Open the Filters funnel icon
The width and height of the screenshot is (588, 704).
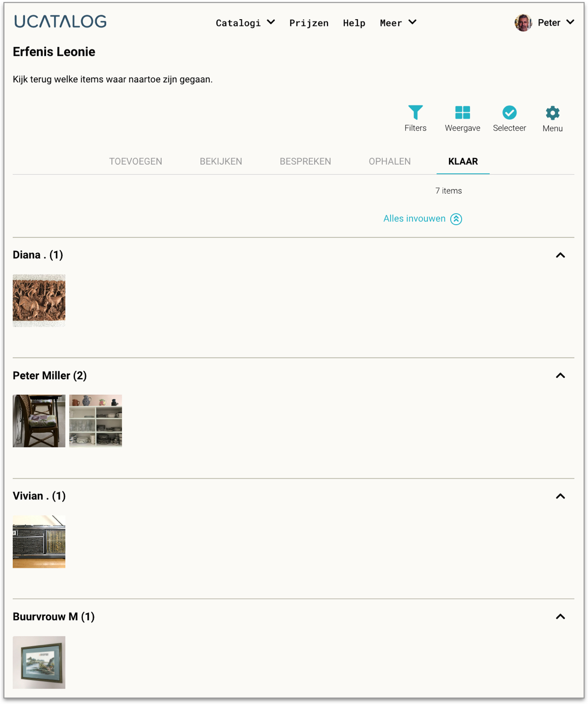[415, 113]
